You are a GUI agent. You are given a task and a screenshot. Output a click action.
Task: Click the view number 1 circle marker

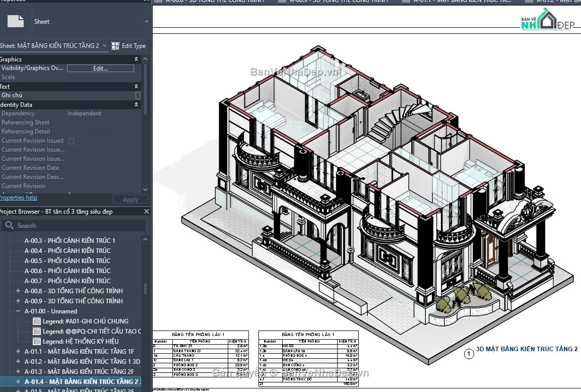click(469, 354)
